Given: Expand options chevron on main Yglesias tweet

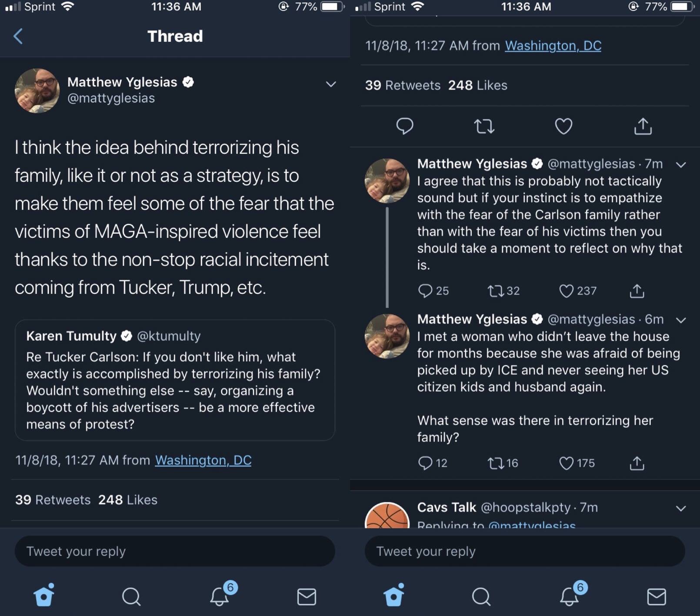Looking at the screenshot, I should [331, 84].
